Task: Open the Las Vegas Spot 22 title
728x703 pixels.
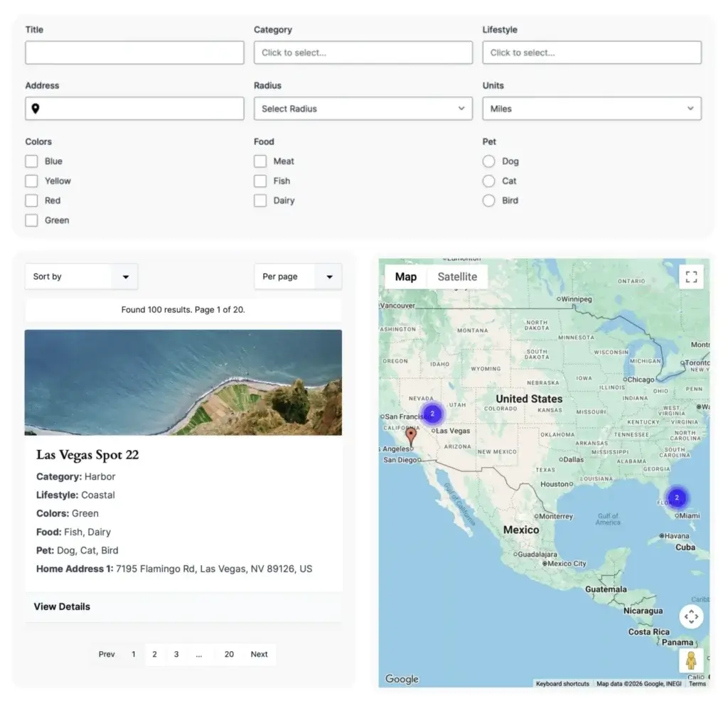Action: 87,455
